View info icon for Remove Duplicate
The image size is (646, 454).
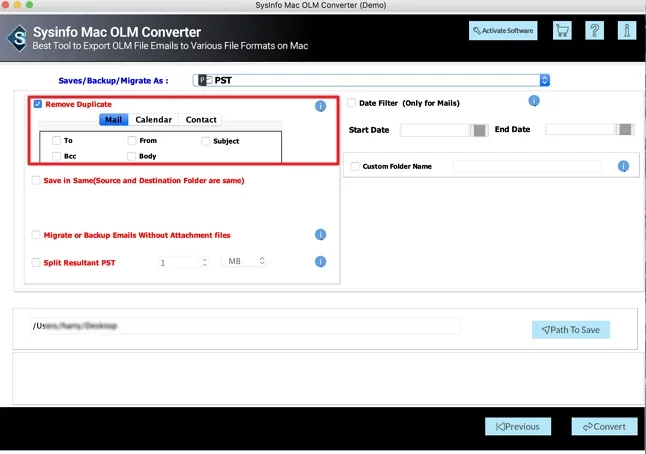320,106
